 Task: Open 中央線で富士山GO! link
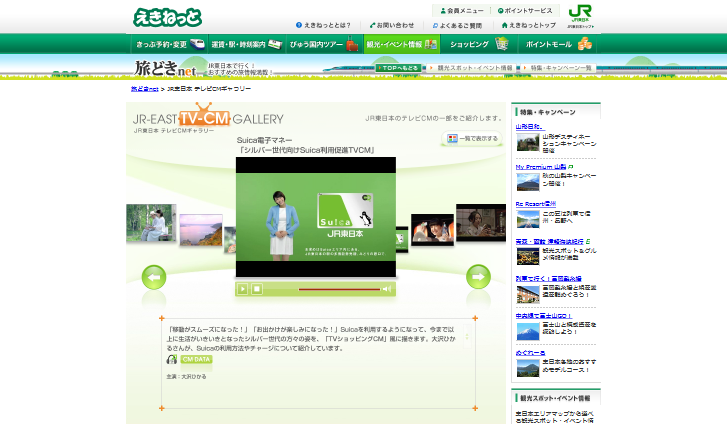coord(543,315)
